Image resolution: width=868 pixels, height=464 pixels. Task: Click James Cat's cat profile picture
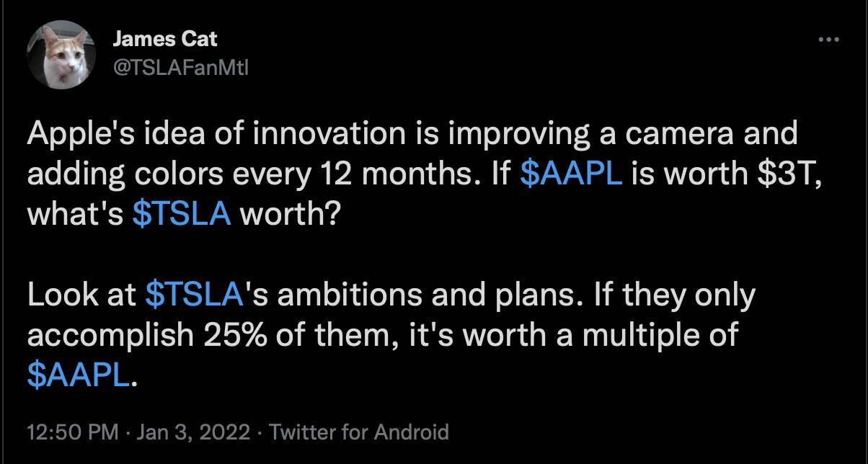point(61,54)
